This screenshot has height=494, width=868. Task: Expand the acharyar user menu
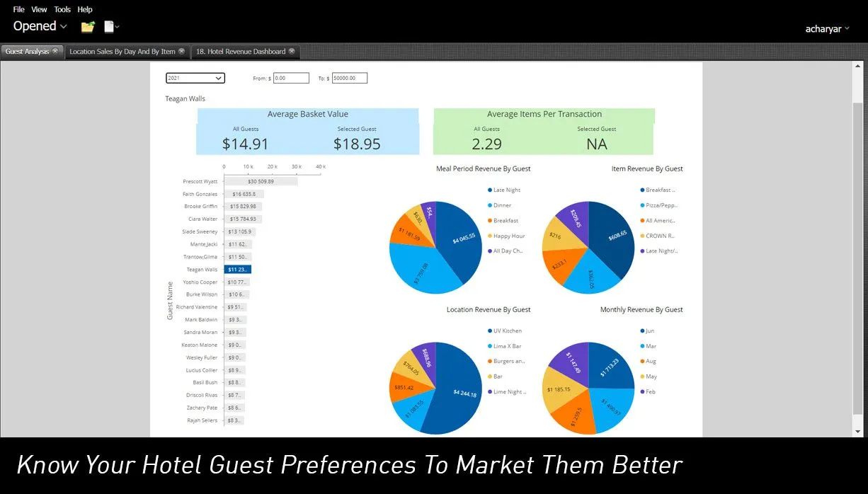[827, 29]
